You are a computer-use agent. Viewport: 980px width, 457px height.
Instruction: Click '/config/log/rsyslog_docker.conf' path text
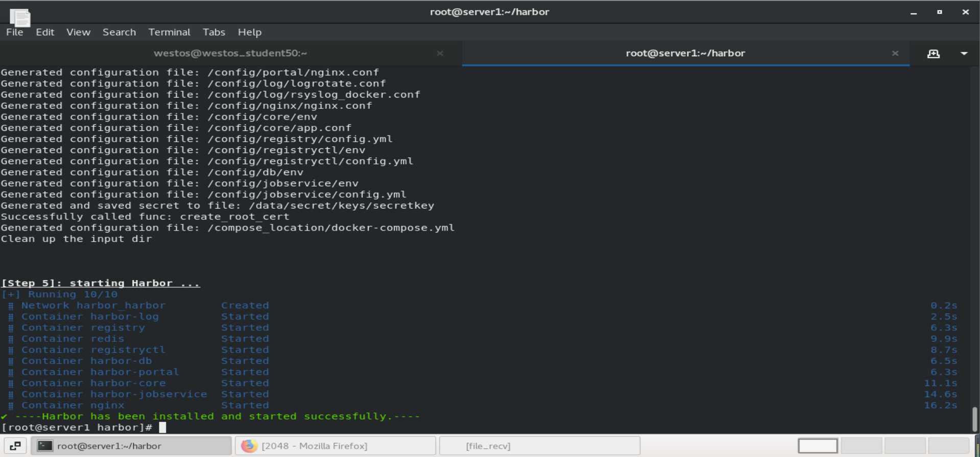[314, 95]
